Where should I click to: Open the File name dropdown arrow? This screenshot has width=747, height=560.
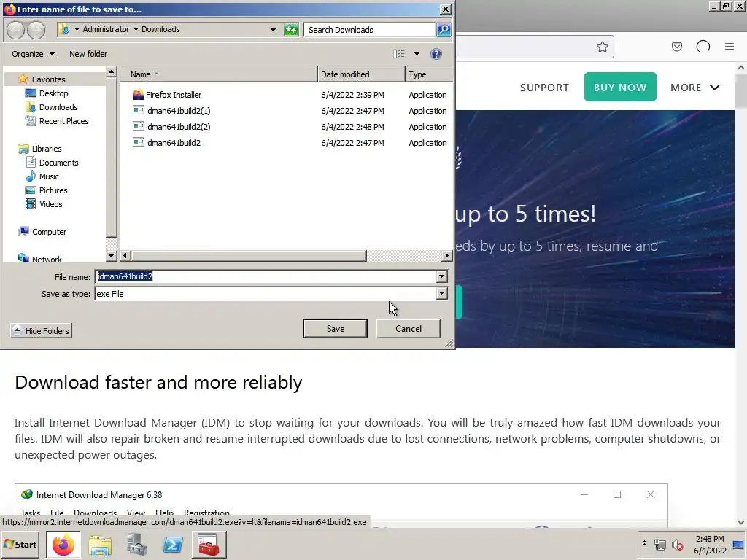441,276
